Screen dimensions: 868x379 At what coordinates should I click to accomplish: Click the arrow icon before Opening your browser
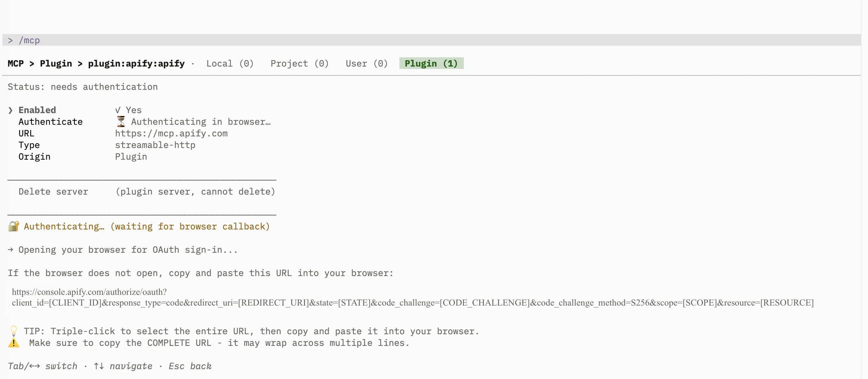(x=10, y=250)
